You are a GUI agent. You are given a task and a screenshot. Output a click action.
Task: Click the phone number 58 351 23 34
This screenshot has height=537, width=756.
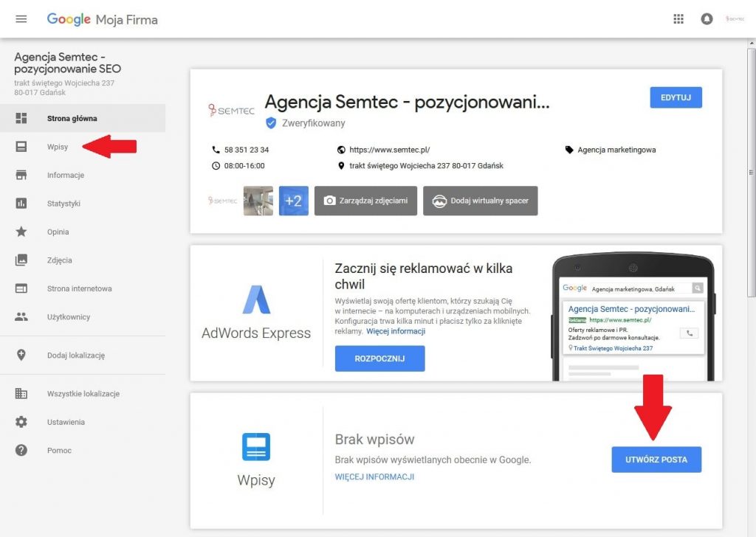click(247, 150)
